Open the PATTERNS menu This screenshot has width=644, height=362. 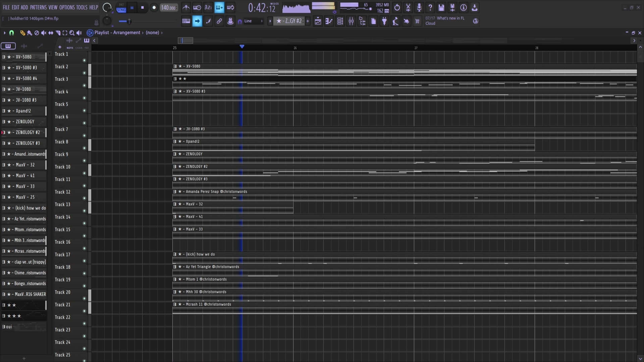pyautogui.click(x=38, y=7)
